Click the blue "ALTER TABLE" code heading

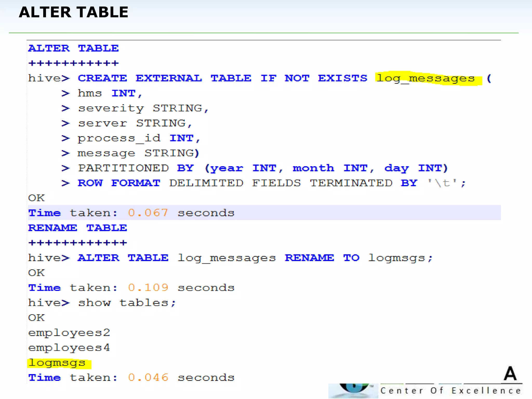(x=73, y=48)
